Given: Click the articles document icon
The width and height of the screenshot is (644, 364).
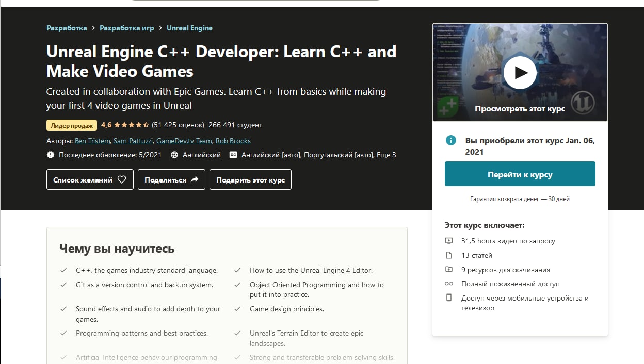Looking at the screenshot, I should tap(449, 255).
